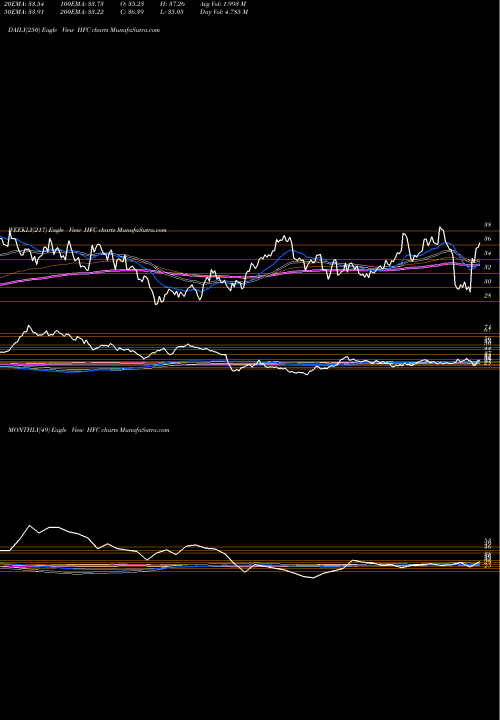Click the WEEKLY(217) Eagle View chart title
This screenshot has height=720, width=500.
pyautogui.click(x=87, y=230)
